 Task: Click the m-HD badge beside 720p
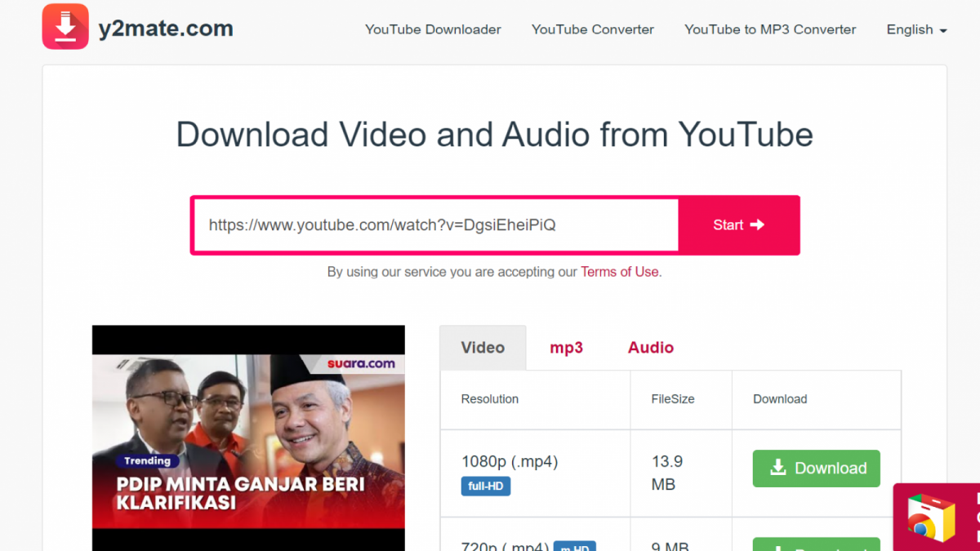pyautogui.click(x=574, y=545)
